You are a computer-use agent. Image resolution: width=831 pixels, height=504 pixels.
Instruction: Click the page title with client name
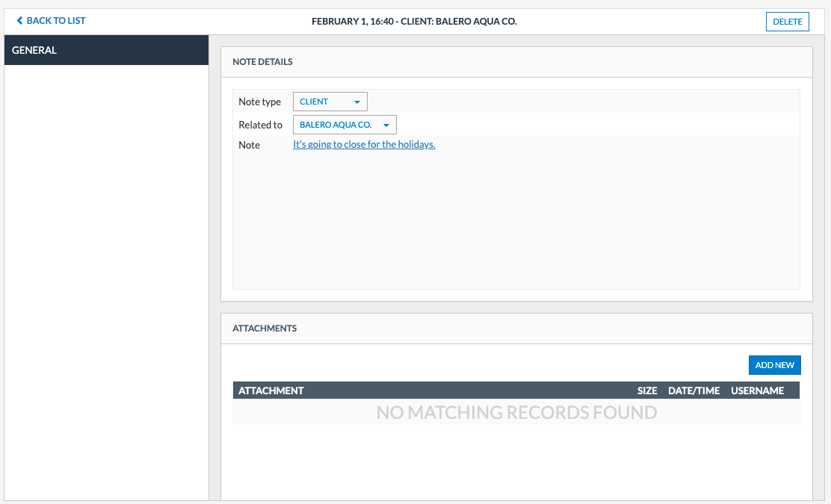pos(414,22)
